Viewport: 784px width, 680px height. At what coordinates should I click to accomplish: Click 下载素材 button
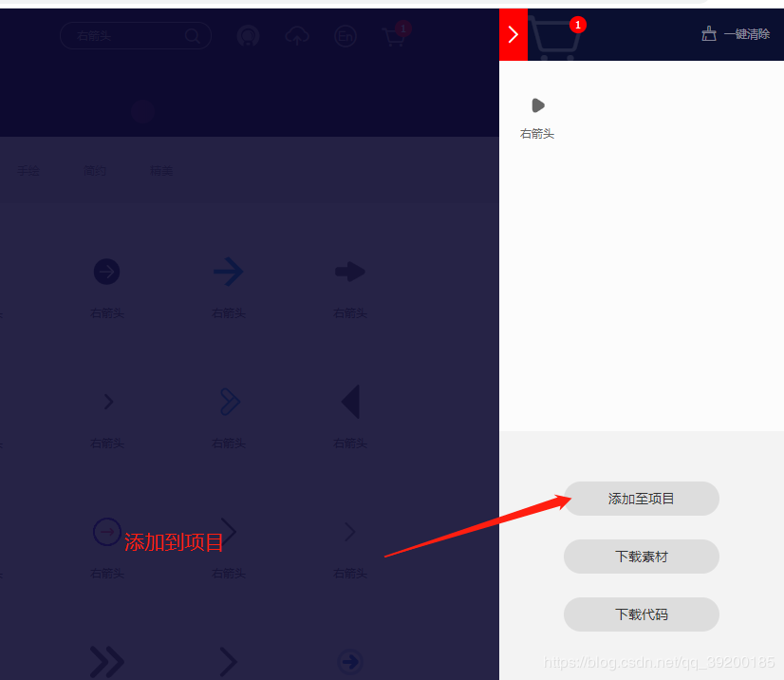click(641, 557)
